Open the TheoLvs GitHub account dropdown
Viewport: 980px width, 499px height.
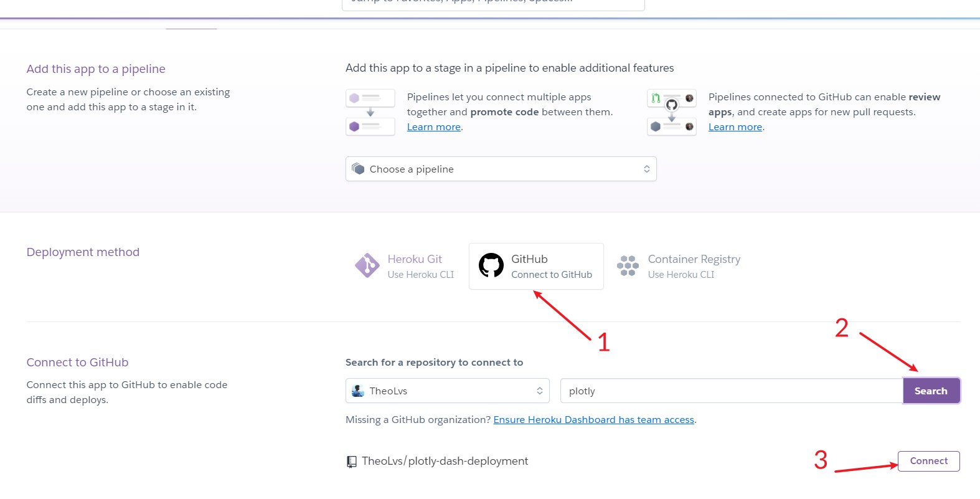[x=448, y=391]
